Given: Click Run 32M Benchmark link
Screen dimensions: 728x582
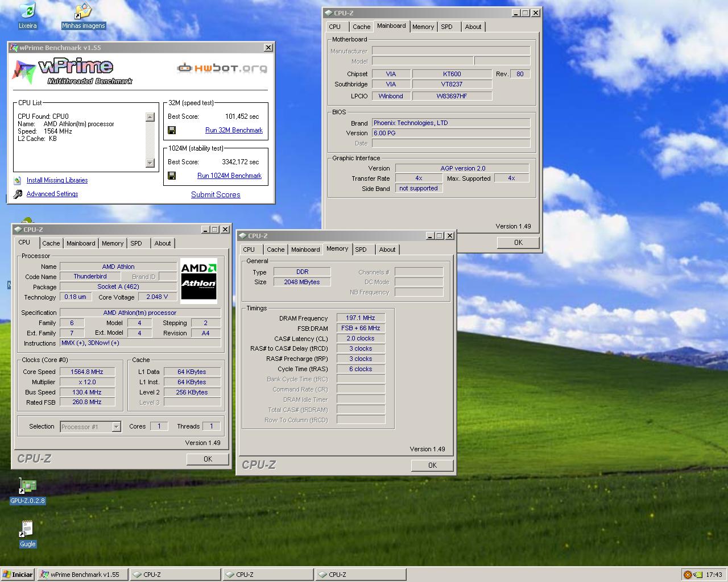Looking at the screenshot, I should click(x=234, y=130).
